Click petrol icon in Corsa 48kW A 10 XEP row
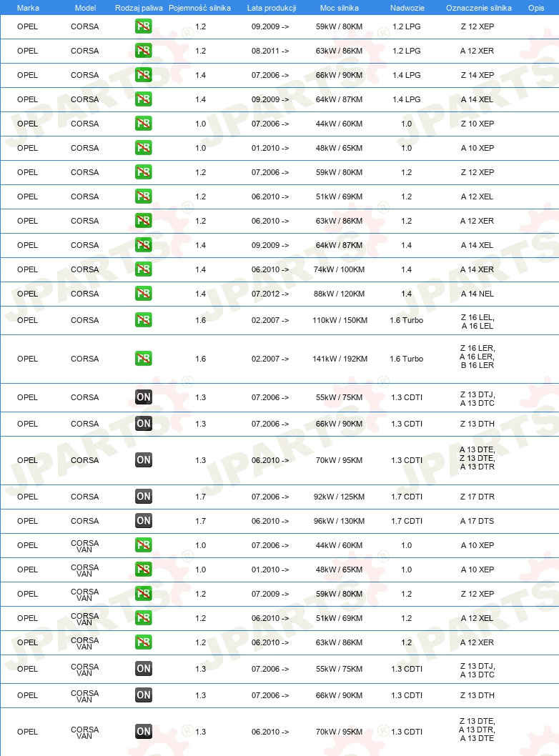This screenshot has width=559, height=756. click(143, 147)
